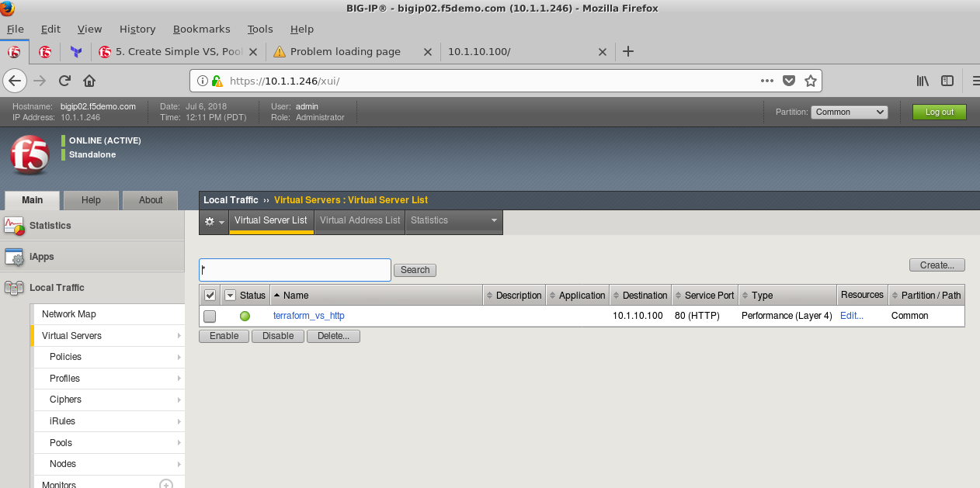Click the Log out button
The width and height of the screenshot is (980, 488).
939,112
